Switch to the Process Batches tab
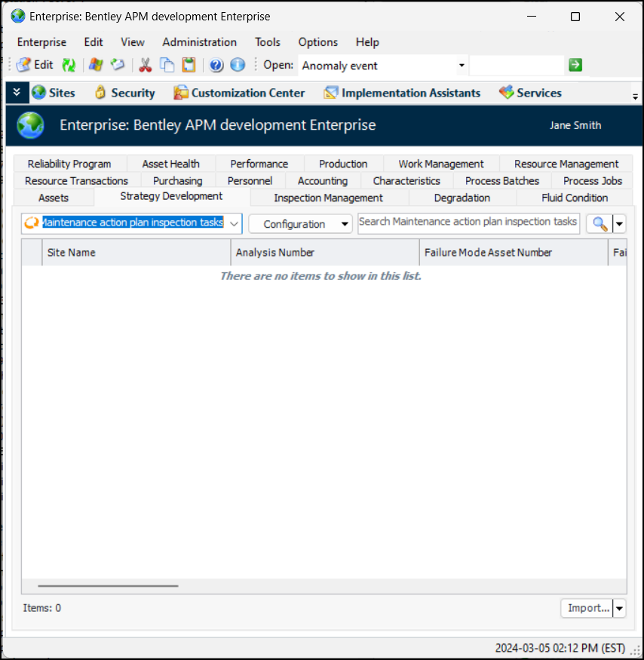 tap(502, 180)
